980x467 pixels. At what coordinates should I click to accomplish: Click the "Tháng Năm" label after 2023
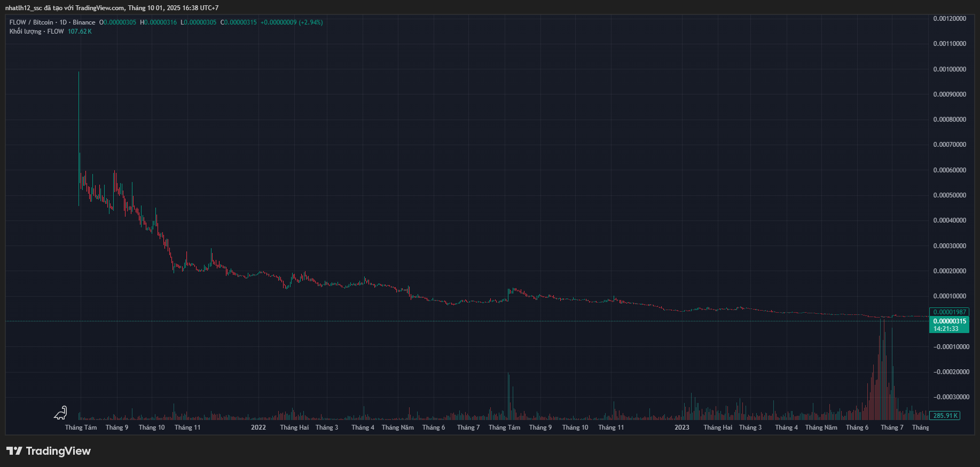(821, 428)
